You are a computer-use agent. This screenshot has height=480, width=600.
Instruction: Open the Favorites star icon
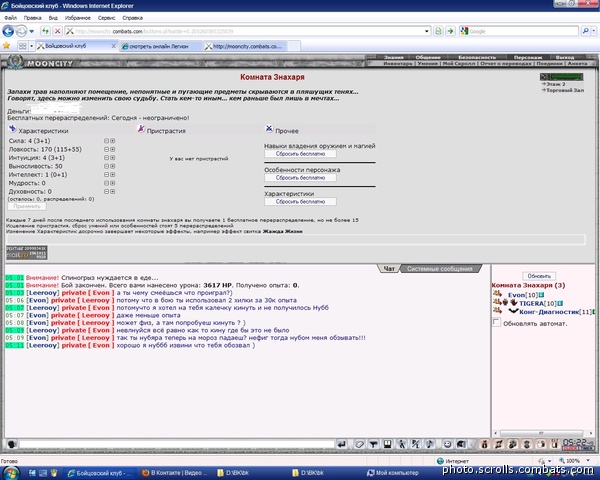[6, 46]
